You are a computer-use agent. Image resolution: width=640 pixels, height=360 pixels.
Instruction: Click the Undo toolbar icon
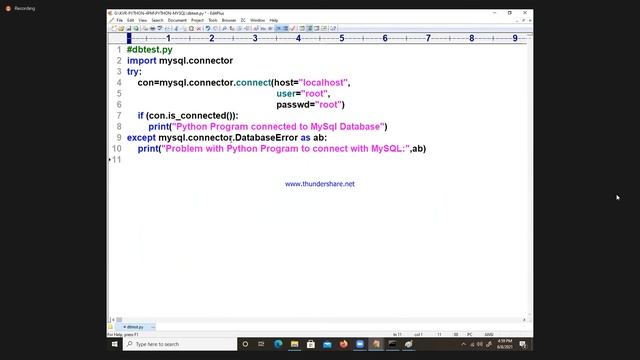click(x=208, y=28)
